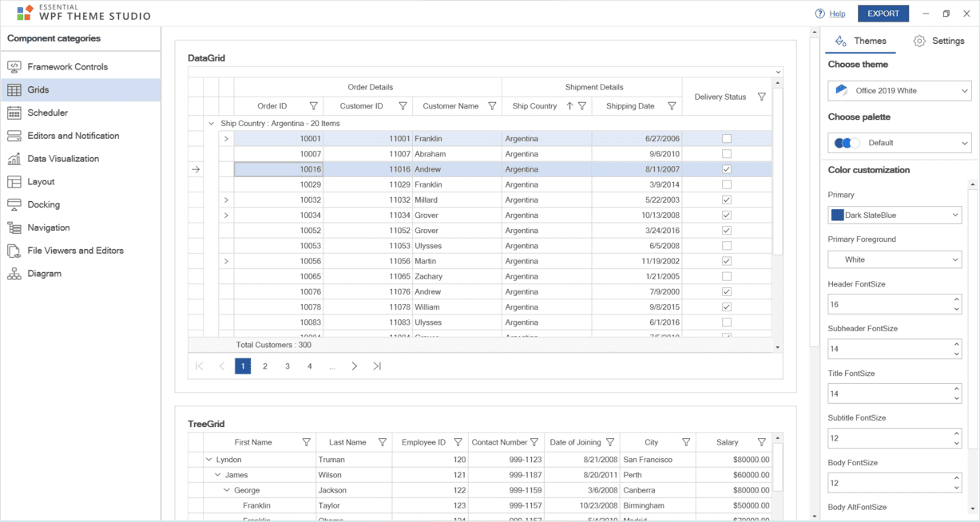Select the Docking category icon

(16, 204)
